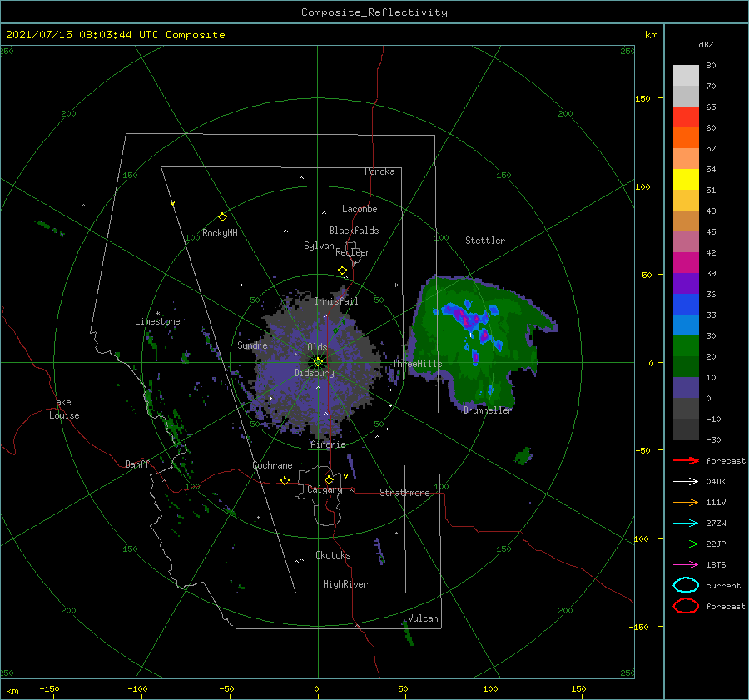
Task: Click the cyan current ellipse icon
Action: [686, 585]
